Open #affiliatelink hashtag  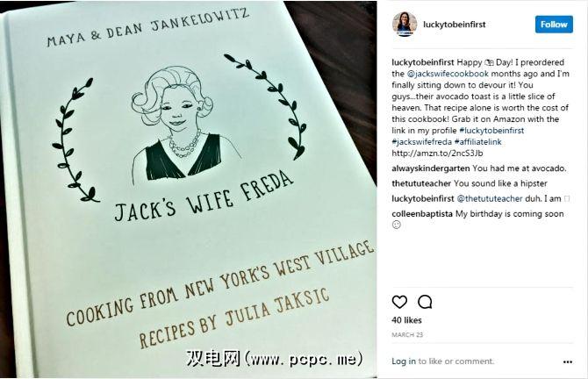pos(477,142)
